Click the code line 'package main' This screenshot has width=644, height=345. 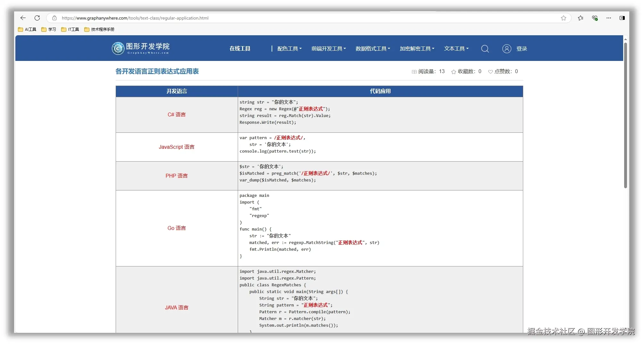254,196
